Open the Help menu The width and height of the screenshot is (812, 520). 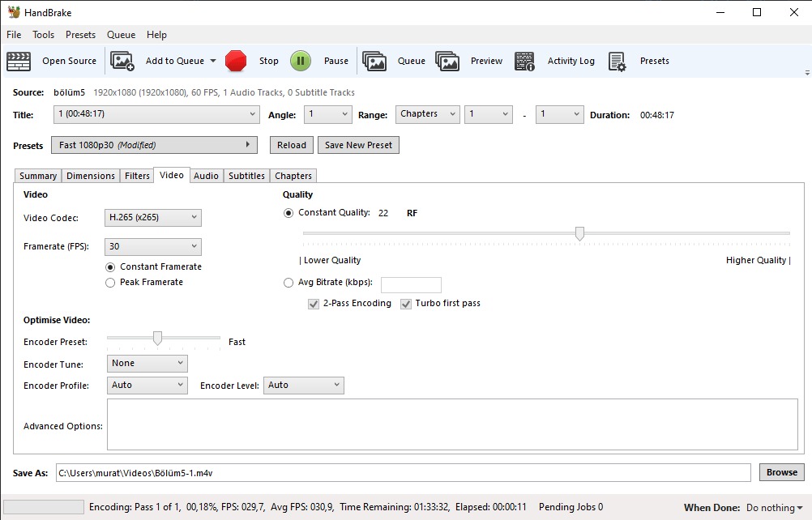156,35
